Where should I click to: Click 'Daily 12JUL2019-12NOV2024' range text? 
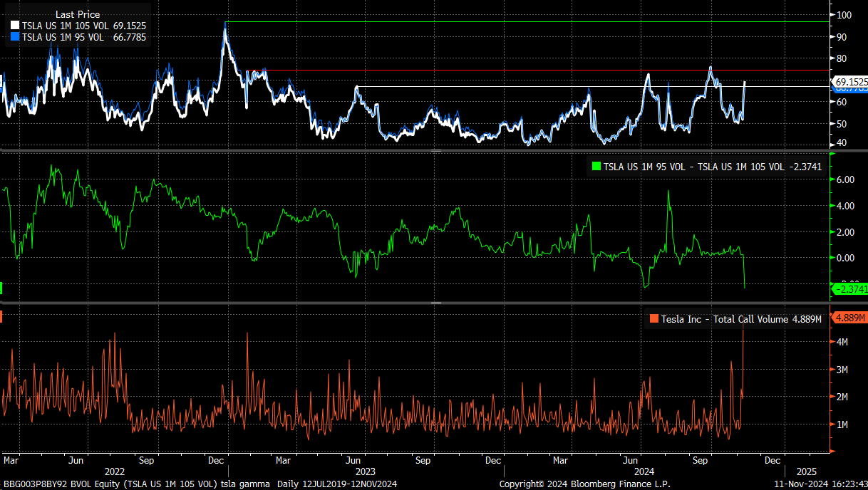[x=339, y=484]
